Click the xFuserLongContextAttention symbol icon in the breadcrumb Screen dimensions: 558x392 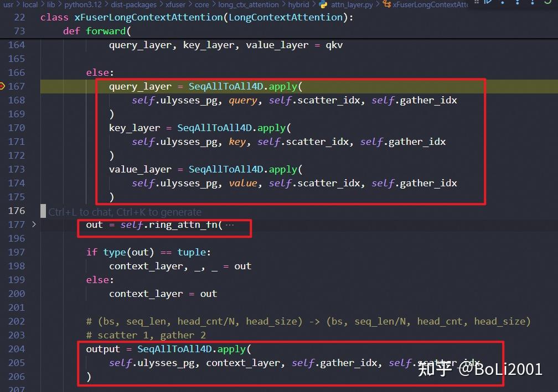tap(386, 5)
